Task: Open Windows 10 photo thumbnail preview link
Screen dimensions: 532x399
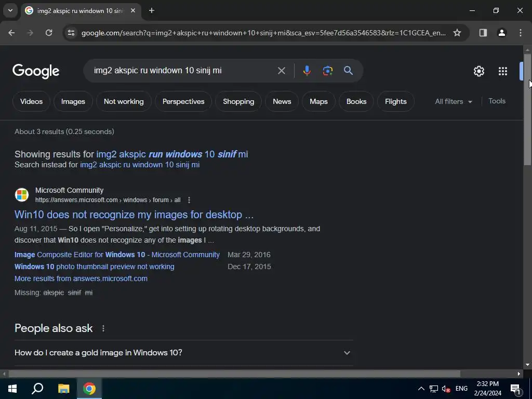Action: tap(95, 267)
